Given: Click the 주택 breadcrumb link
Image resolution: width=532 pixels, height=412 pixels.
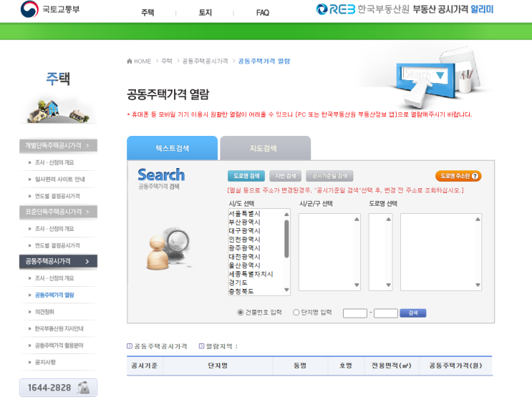Looking at the screenshot, I should pyautogui.click(x=167, y=61).
